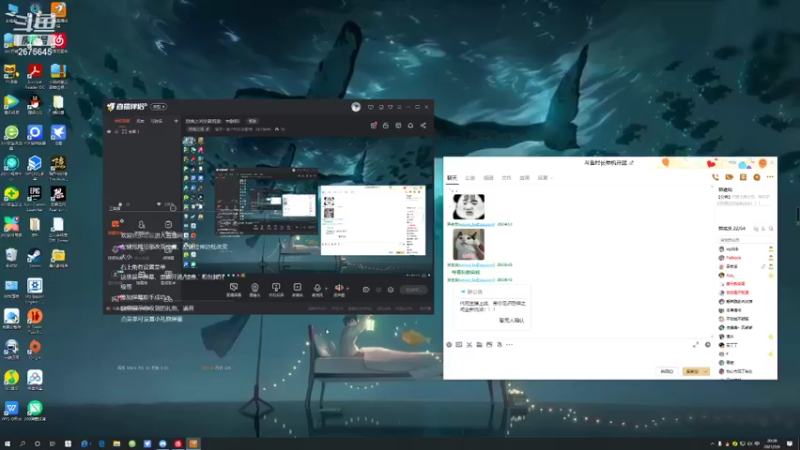The height and width of the screenshot is (450, 800).
Task: Expand QQ input box with arrows icon
Action: (x=695, y=345)
